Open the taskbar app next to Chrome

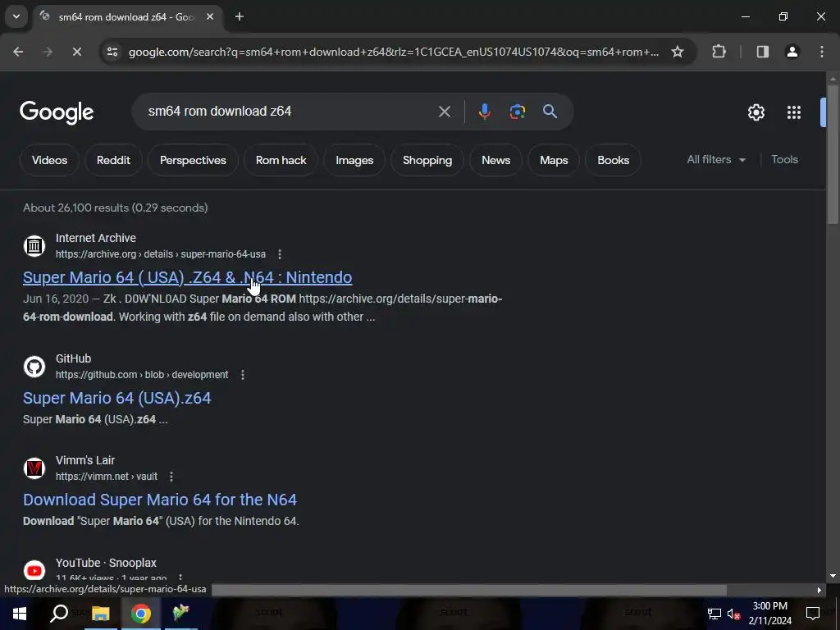click(181, 614)
